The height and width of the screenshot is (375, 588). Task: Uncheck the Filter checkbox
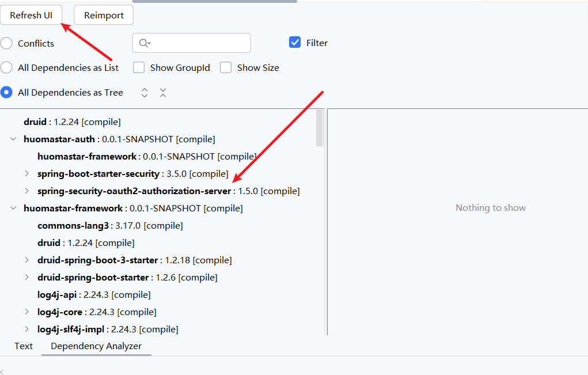295,43
